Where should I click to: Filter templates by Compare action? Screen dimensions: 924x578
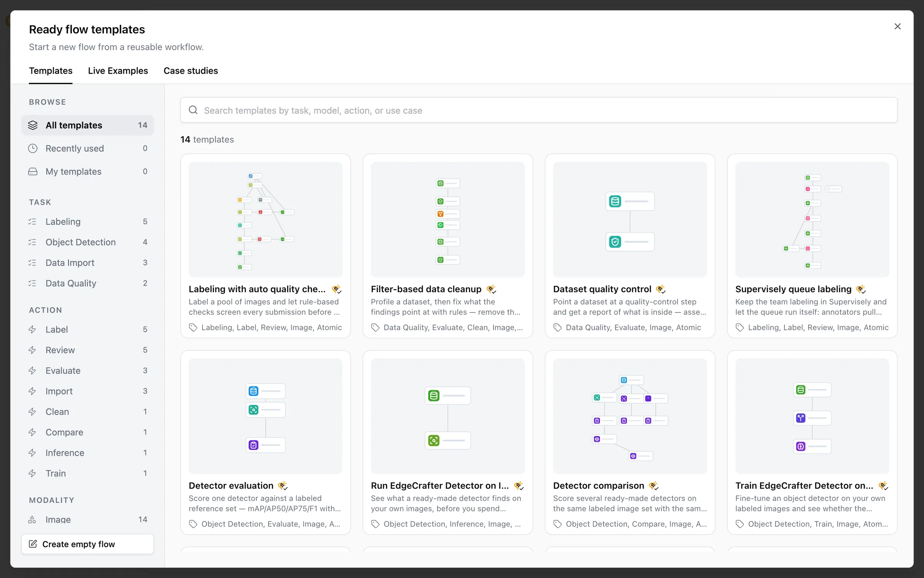tap(87, 432)
